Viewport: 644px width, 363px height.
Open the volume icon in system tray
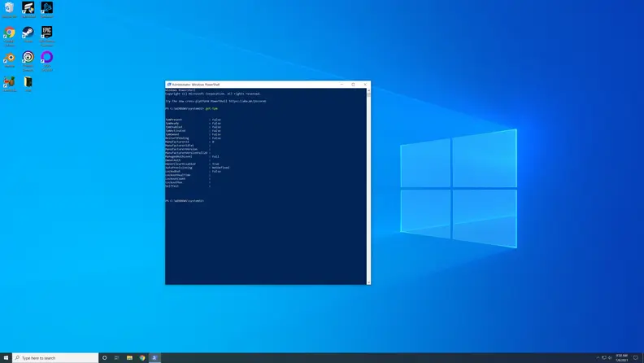(610, 357)
